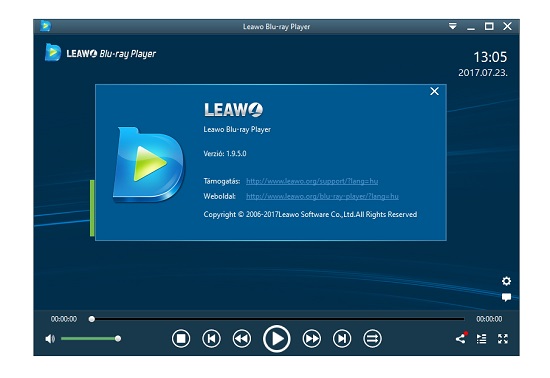Start playback with the large Play button
Viewport: 550px width, 378px height.
pos(277,339)
